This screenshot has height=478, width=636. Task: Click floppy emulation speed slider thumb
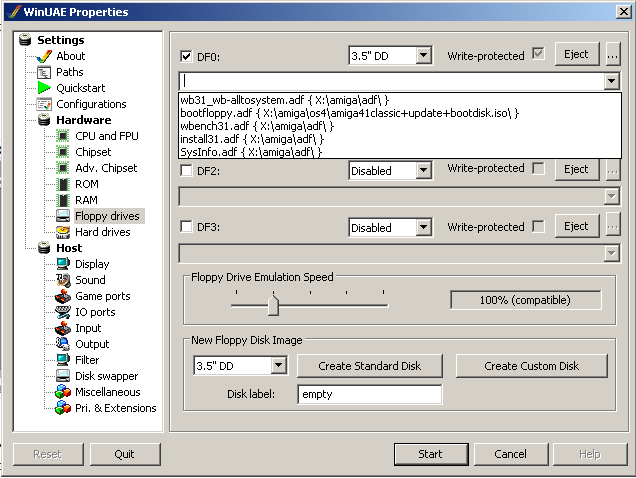tap(273, 305)
